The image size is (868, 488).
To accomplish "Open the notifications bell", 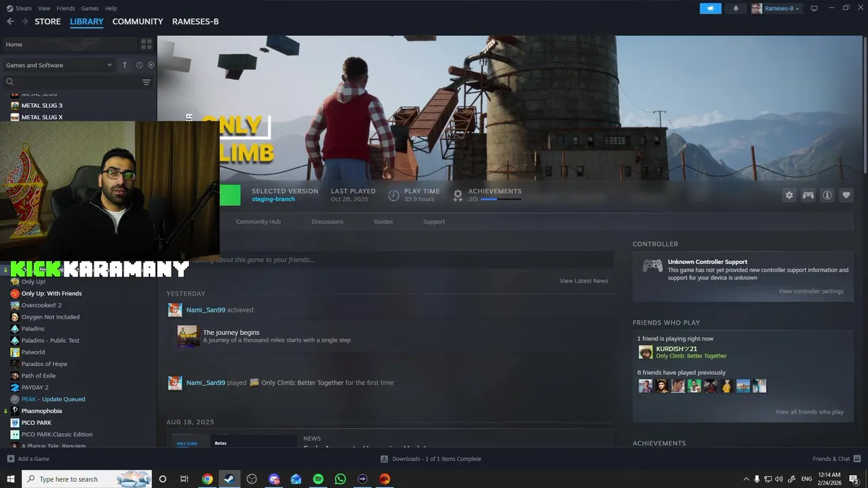I will [736, 8].
